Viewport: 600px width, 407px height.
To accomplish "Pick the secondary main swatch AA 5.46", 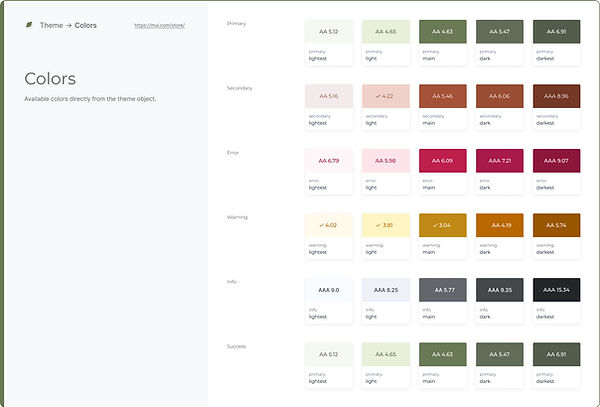I will [443, 96].
